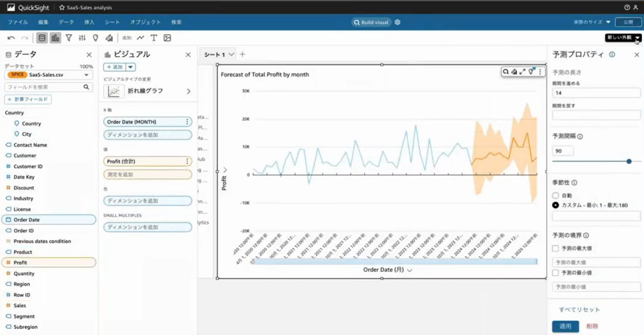Image resolution: width=644 pixels, height=335 pixels.
Task: Open Order Date (MONTH) field options menu
Action: (x=187, y=122)
